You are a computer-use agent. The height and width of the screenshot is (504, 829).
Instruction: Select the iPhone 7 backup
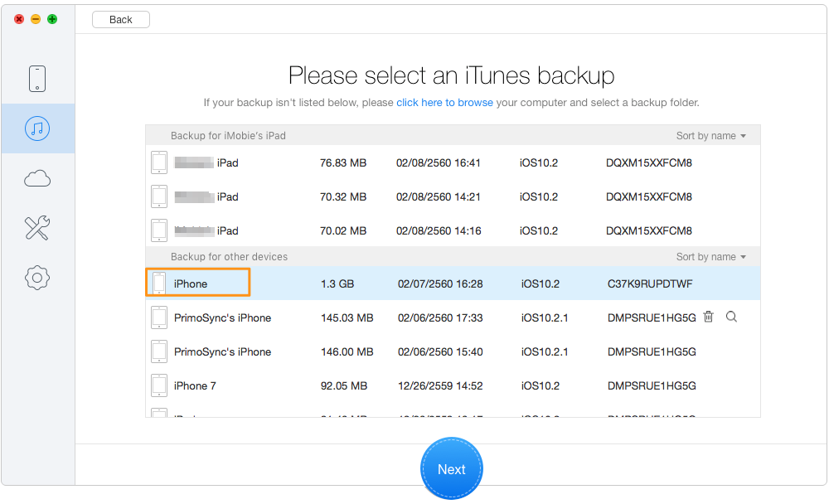453,385
